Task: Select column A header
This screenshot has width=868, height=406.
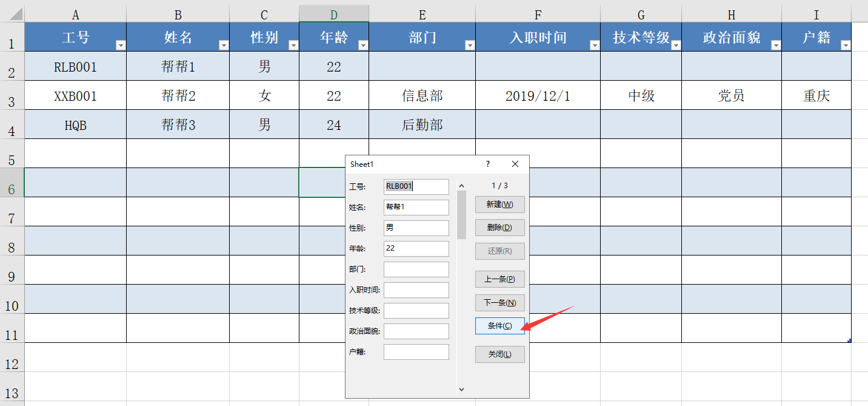Action: (x=76, y=15)
